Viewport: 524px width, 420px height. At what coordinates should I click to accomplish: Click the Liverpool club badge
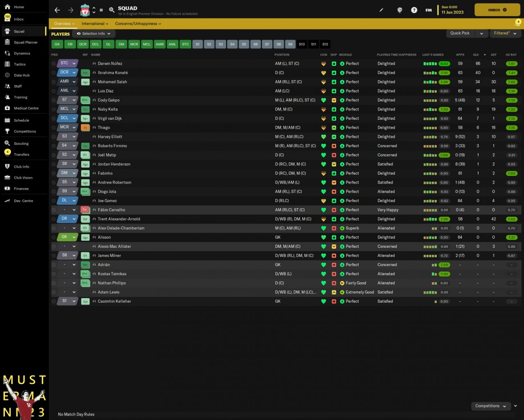click(x=85, y=10)
